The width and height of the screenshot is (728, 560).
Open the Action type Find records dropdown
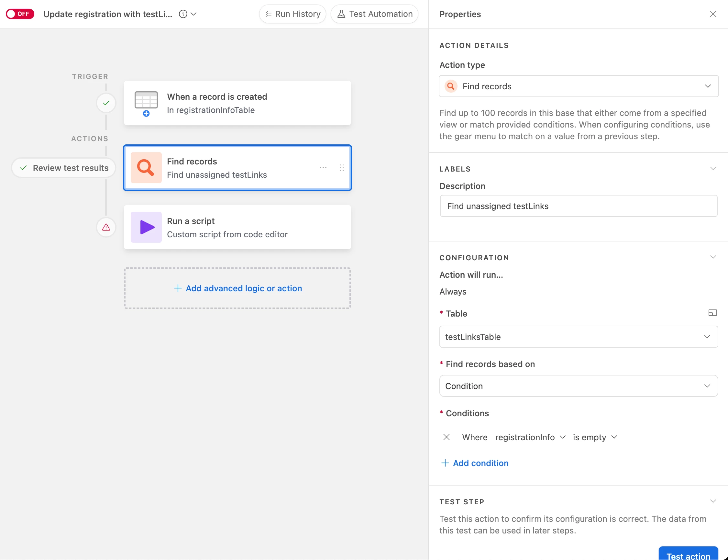click(579, 86)
